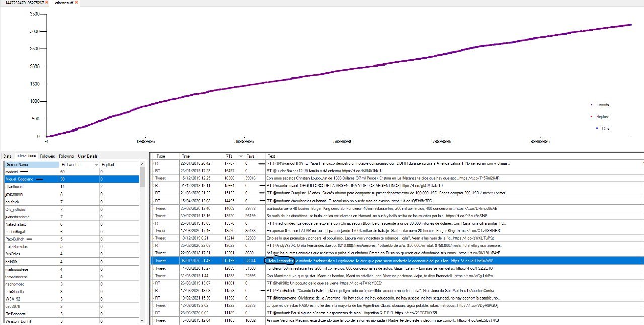Close the atlanticsurff tab with its X
This screenshot has width=644, height=325.
77,3
